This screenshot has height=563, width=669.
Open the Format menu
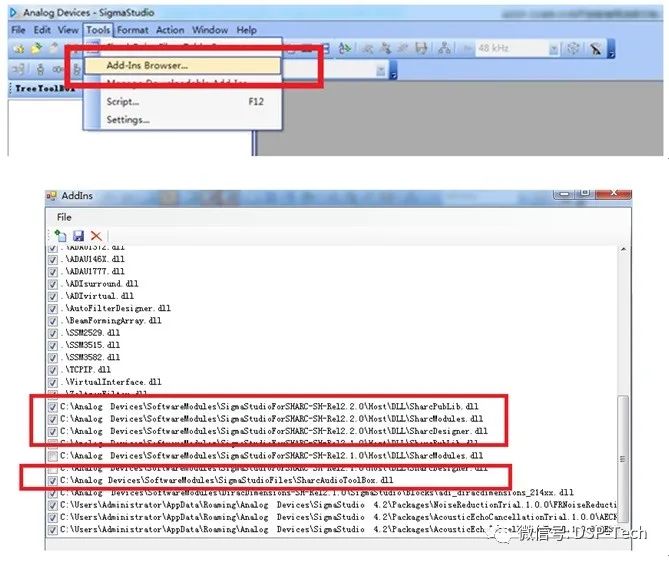(133, 30)
